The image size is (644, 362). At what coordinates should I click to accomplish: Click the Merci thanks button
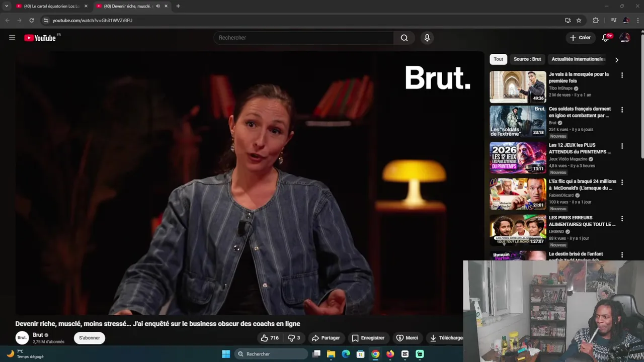pos(407,338)
